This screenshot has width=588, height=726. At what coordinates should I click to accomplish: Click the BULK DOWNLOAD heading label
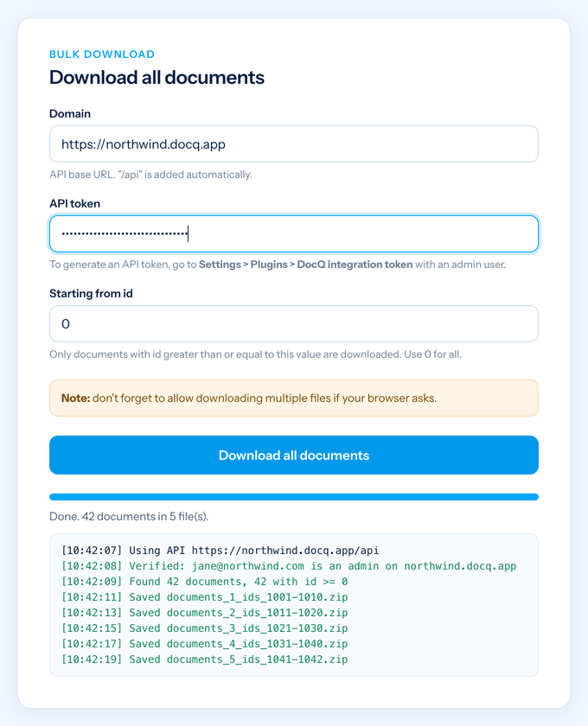click(102, 54)
